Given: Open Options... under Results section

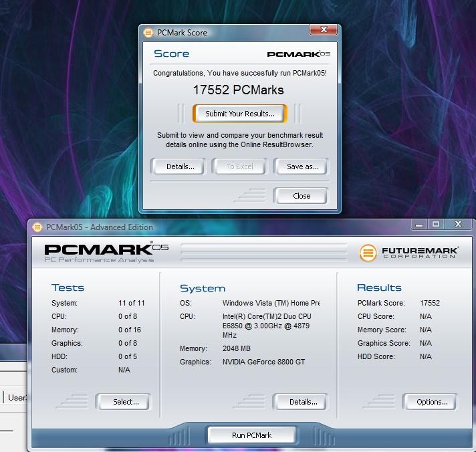Looking at the screenshot, I should (x=430, y=402).
